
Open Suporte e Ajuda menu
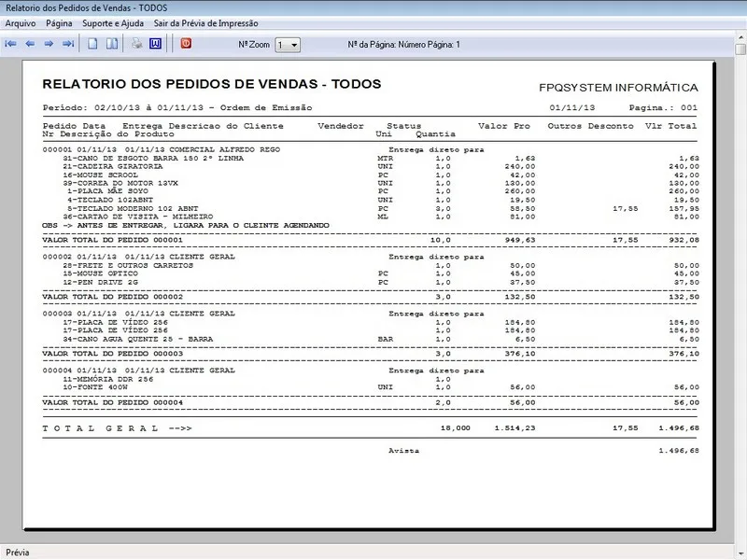[x=115, y=22]
